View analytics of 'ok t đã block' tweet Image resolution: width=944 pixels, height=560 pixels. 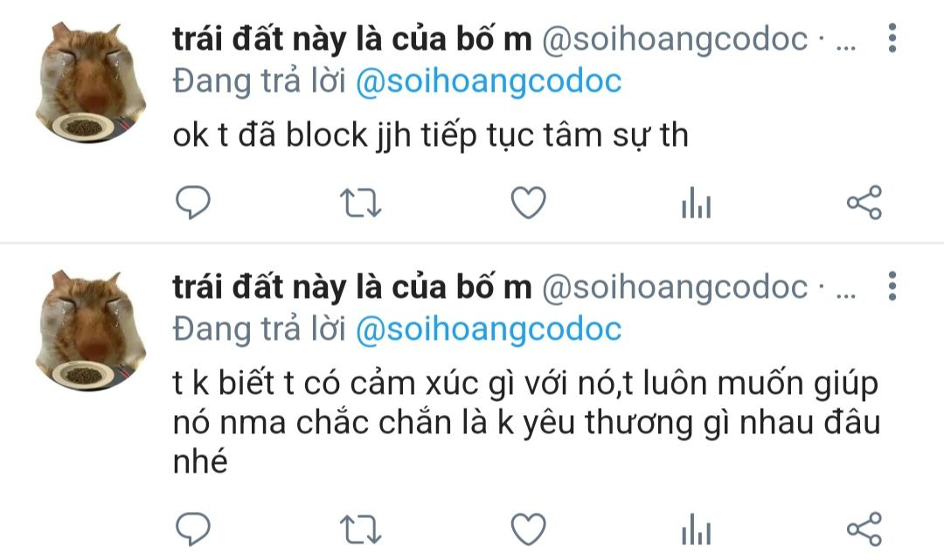click(696, 202)
